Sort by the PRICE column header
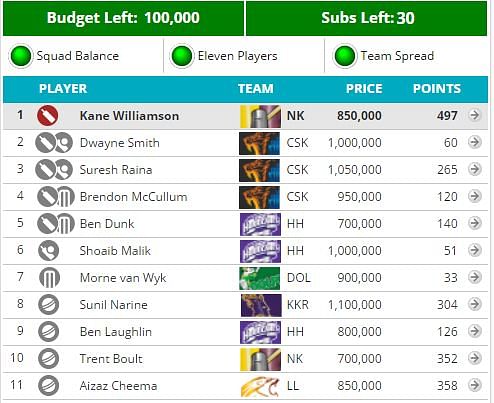This screenshot has height=403, width=494. click(364, 89)
